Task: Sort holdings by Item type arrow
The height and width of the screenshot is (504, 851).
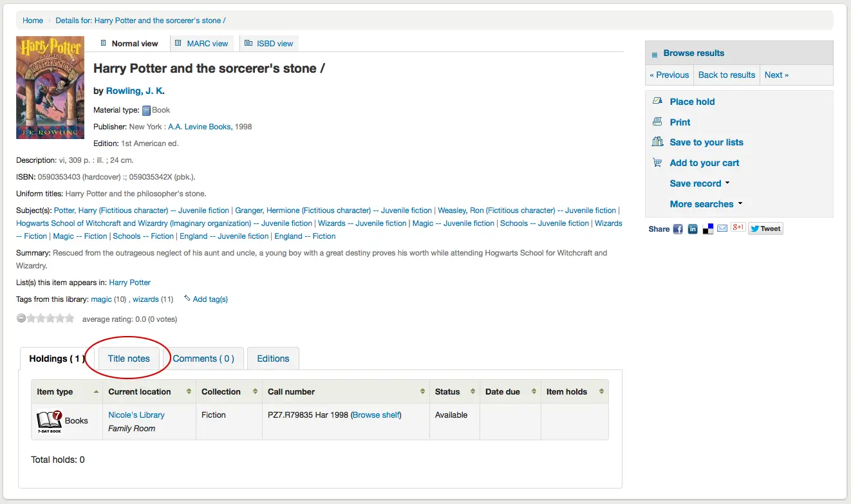Action: [97, 391]
